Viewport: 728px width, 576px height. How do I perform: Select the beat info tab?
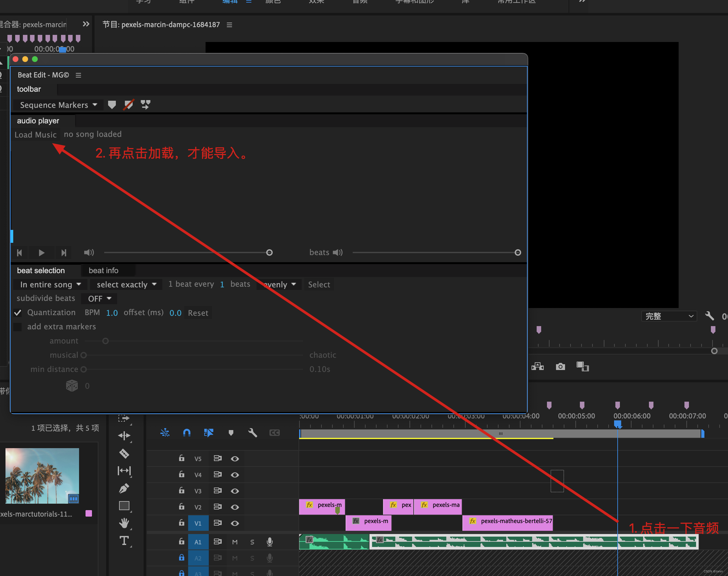point(104,271)
